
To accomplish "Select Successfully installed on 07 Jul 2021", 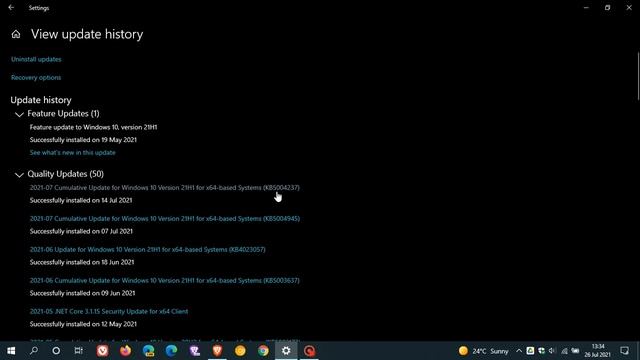I will tap(81, 231).
